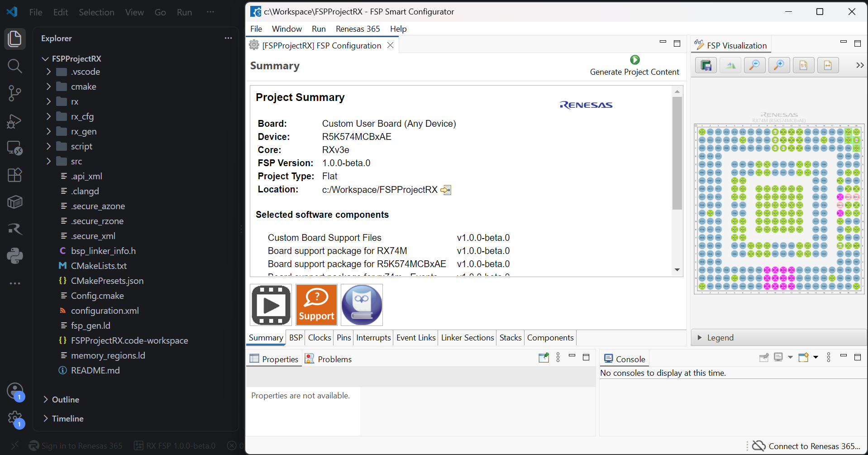
Task: Zoom out in FSP Visualization
Action: pyautogui.click(x=755, y=65)
